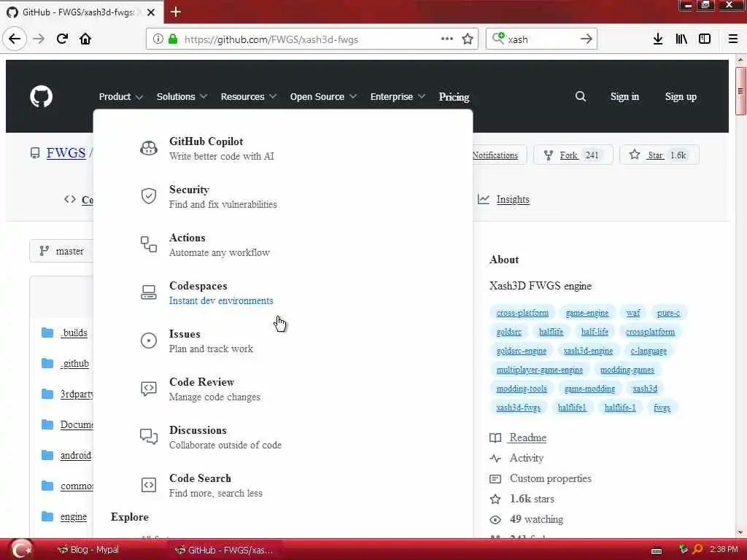Click the Discussions speech bubbles icon
The height and width of the screenshot is (560, 747).
pyautogui.click(x=149, y=437)
